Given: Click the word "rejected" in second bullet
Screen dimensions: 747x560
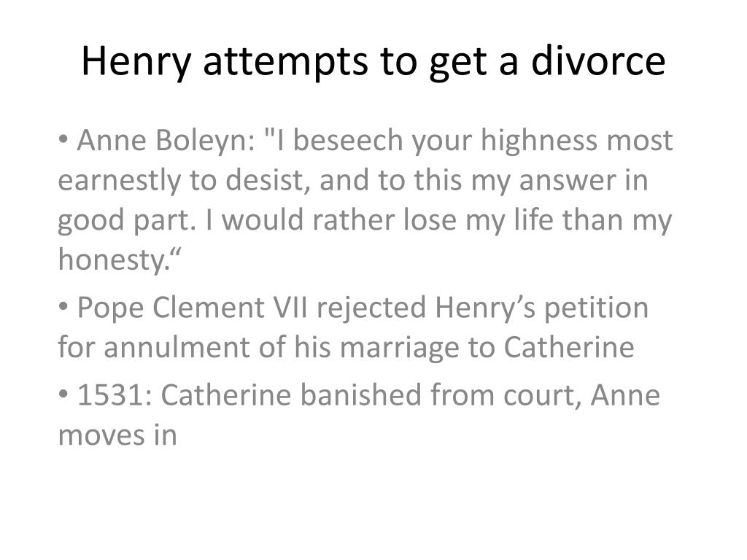Looking at the screenshot, I should [x=371, y=308].
